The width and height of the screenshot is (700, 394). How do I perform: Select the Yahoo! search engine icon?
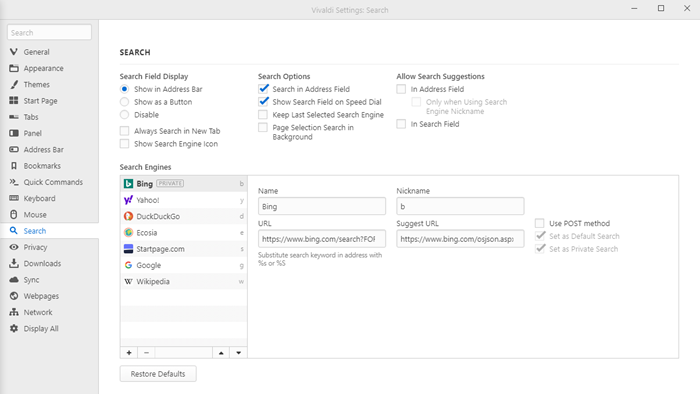pyautogui.click(x=129, y=200)
